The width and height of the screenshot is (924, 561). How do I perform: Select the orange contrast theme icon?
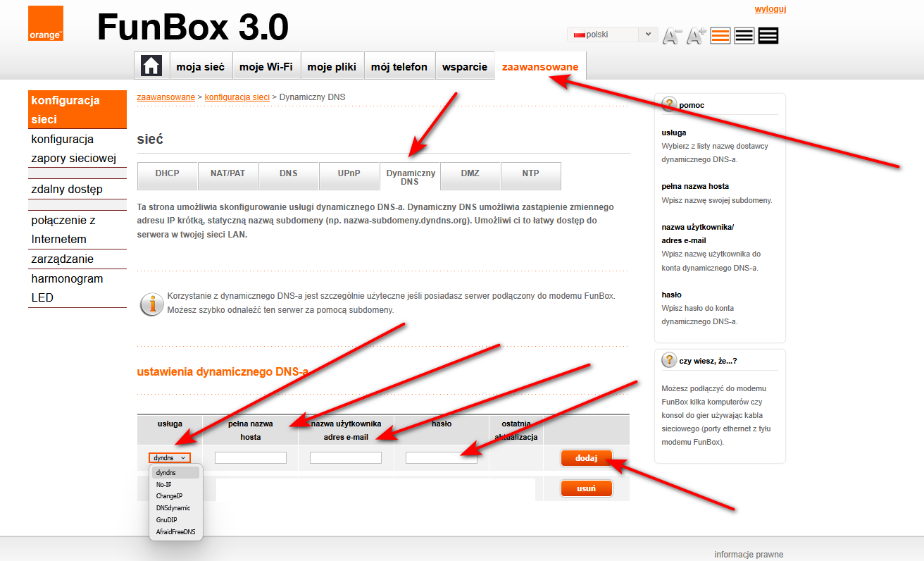coord(720,36)
